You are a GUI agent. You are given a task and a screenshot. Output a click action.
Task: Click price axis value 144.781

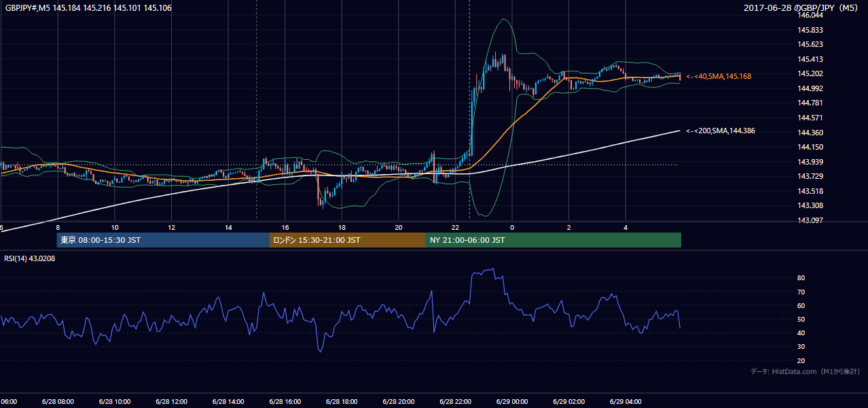click(811, 103)
